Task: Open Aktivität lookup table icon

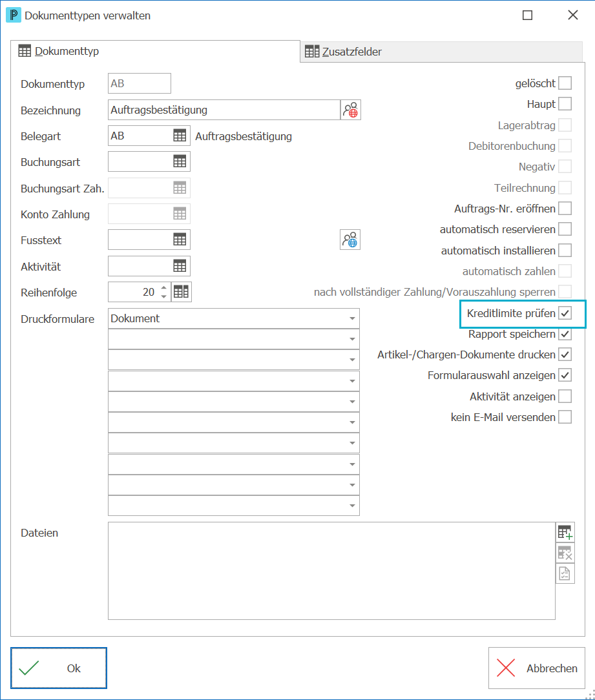Action: click(180, 266)
